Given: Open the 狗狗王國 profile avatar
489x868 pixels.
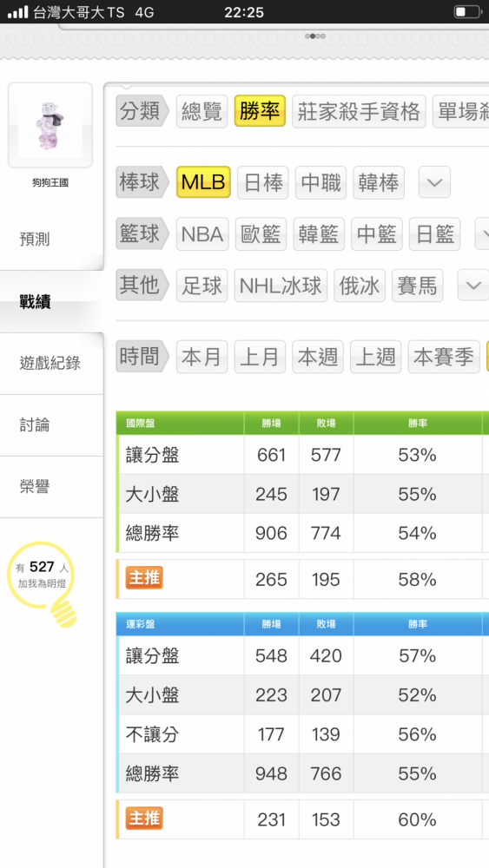Looking at the screenshot, I should pyautogui.click(x=50, y=125).
